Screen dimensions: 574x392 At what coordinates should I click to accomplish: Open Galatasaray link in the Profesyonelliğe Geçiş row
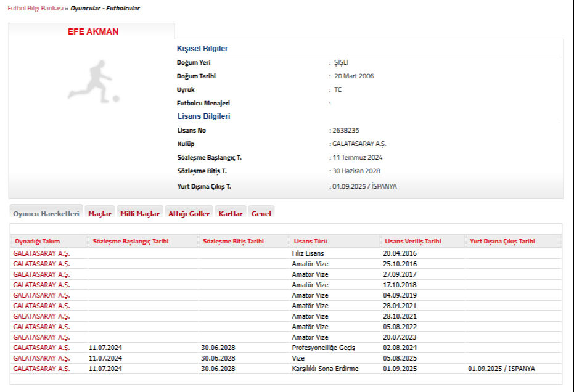coord(42,348)
